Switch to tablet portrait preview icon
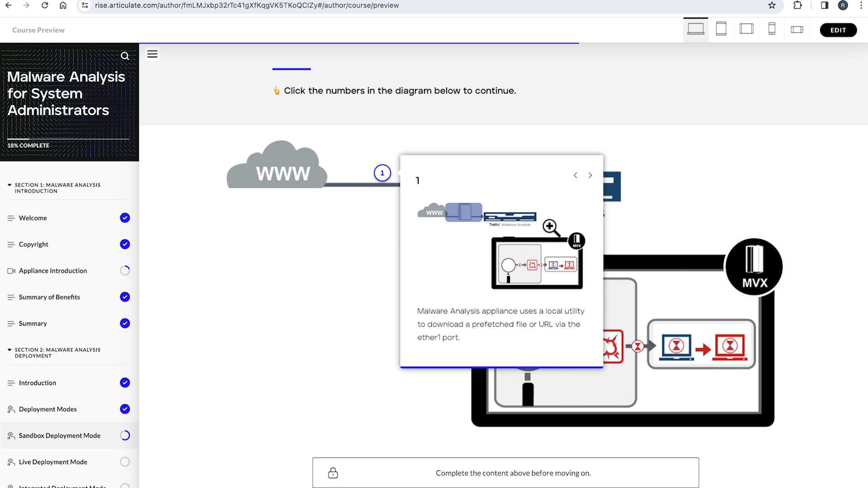868x488 pixels. point(721,29)
